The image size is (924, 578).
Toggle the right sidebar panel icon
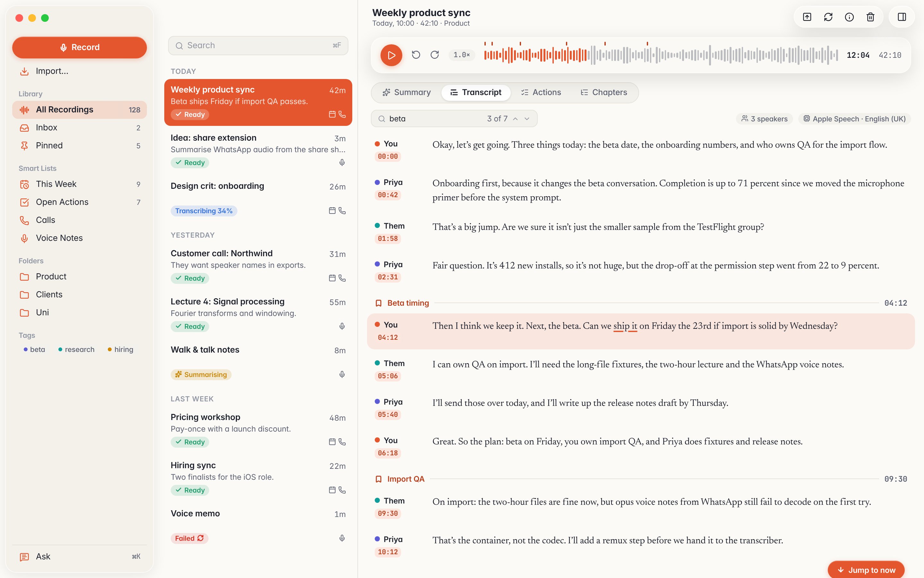coord(902,17)
